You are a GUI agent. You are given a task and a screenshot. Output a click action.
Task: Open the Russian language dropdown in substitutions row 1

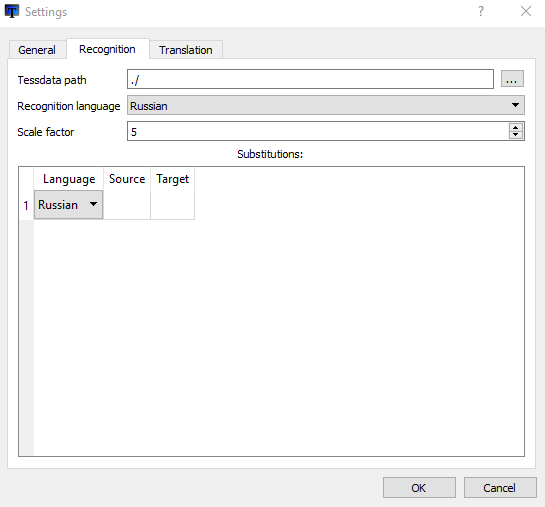[x=68, y=205]
